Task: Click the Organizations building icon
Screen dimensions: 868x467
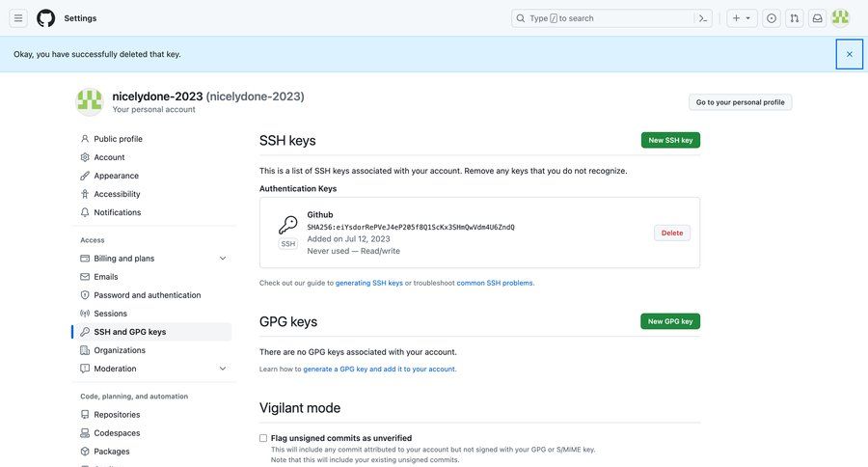Action: 85,350
